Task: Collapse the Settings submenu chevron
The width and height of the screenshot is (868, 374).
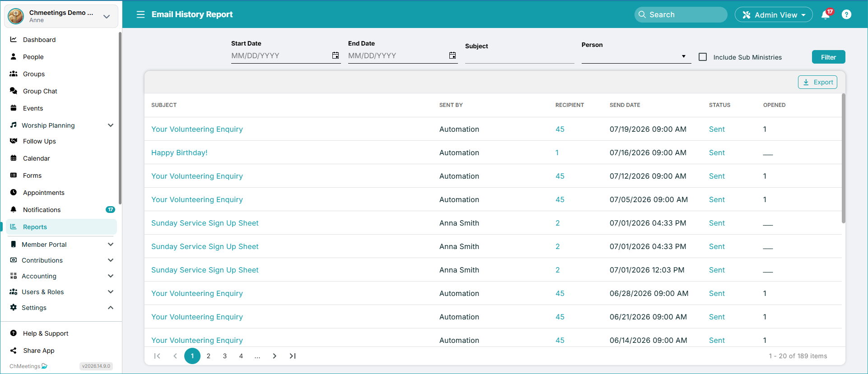Action: 111,308
